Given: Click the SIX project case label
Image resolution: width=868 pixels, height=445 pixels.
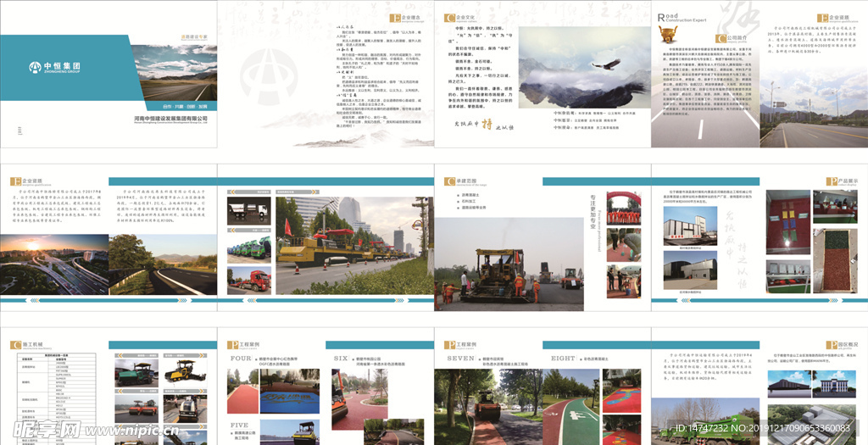Looking at the screenshot, I should (x=341, y=358).
